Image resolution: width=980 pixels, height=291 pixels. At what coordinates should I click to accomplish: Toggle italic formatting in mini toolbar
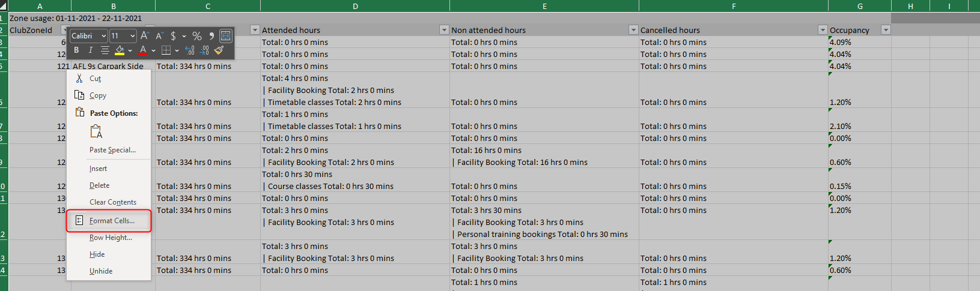91,50
